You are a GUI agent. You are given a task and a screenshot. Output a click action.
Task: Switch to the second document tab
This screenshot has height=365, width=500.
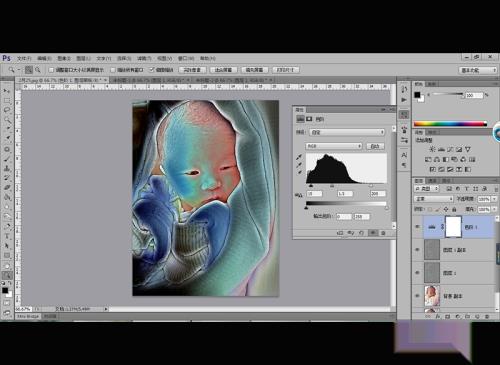pos(150,80)
